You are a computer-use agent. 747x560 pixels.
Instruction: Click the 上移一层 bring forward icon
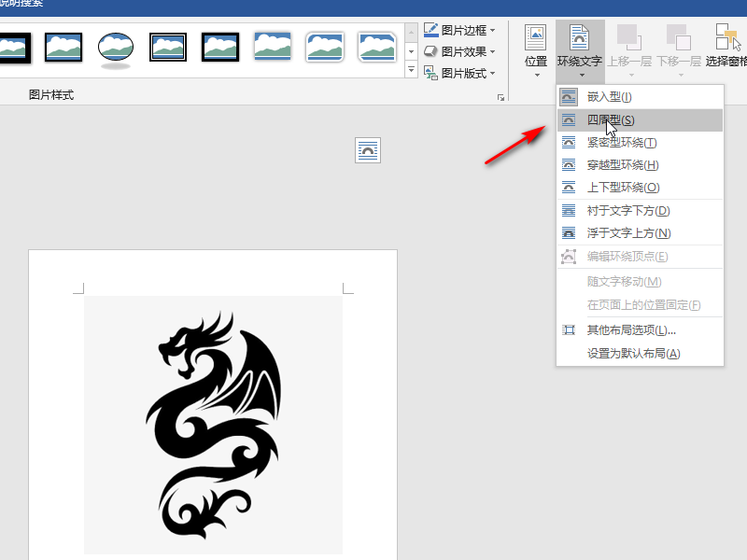(x=628, y=37)
